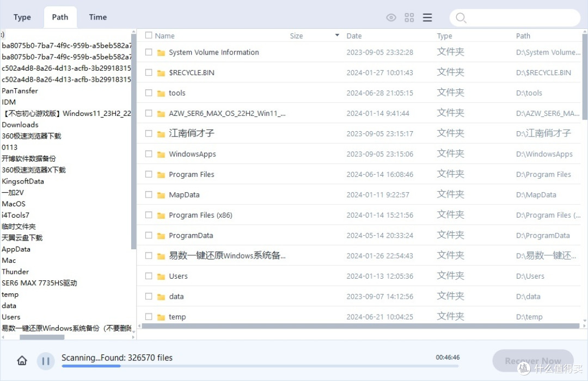
Task: Click the left panel vertical scrollbar
Action: (x=133, y=141)
